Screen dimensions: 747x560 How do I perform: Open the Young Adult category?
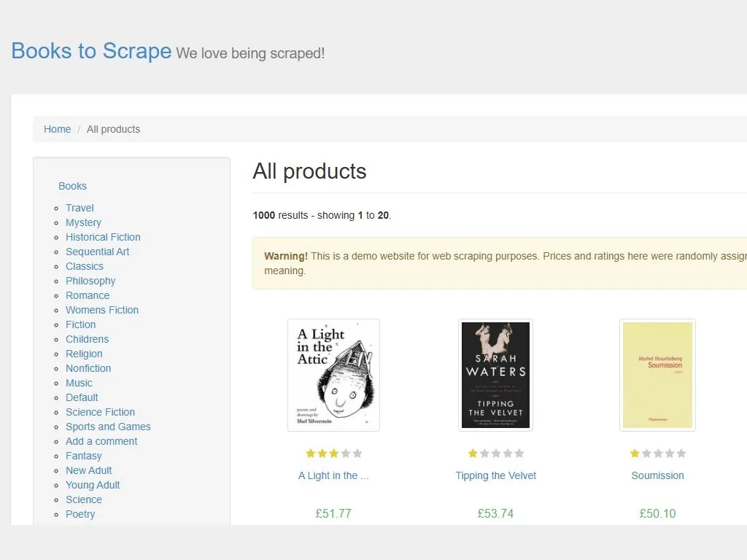(x=93, y=485)
